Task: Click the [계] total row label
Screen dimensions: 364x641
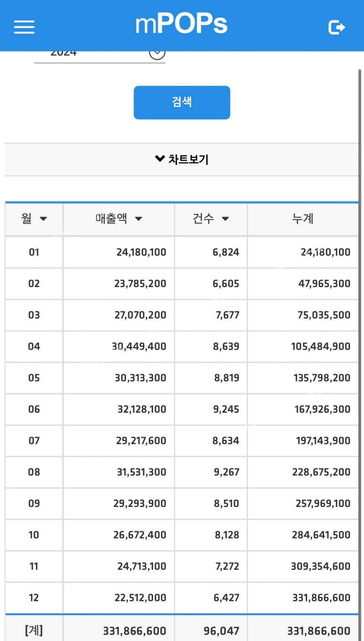Action: [34, 630]
